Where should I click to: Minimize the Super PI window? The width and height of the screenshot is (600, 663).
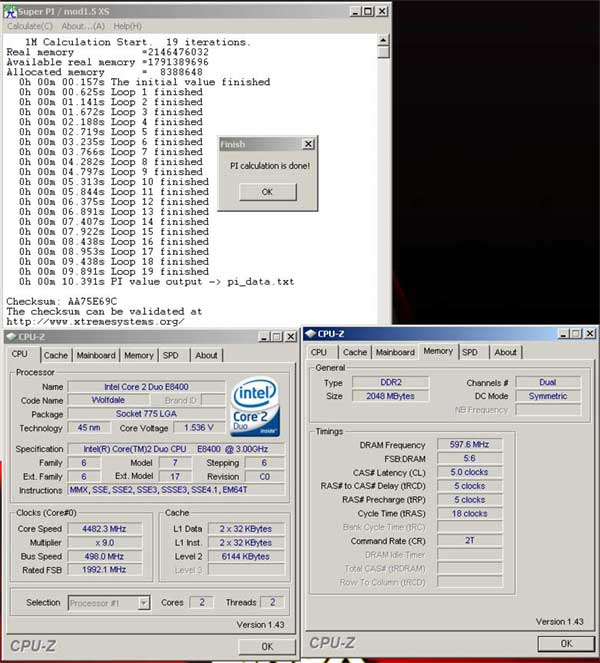tap(355, 12)
